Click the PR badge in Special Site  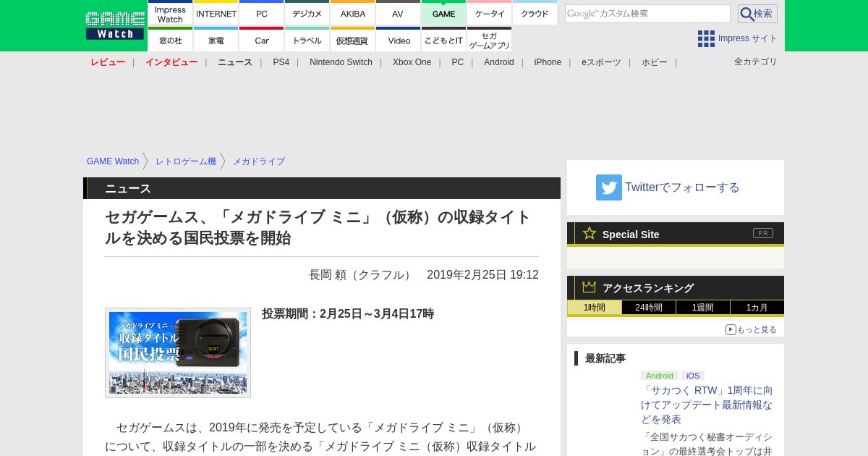click(763, 233)
